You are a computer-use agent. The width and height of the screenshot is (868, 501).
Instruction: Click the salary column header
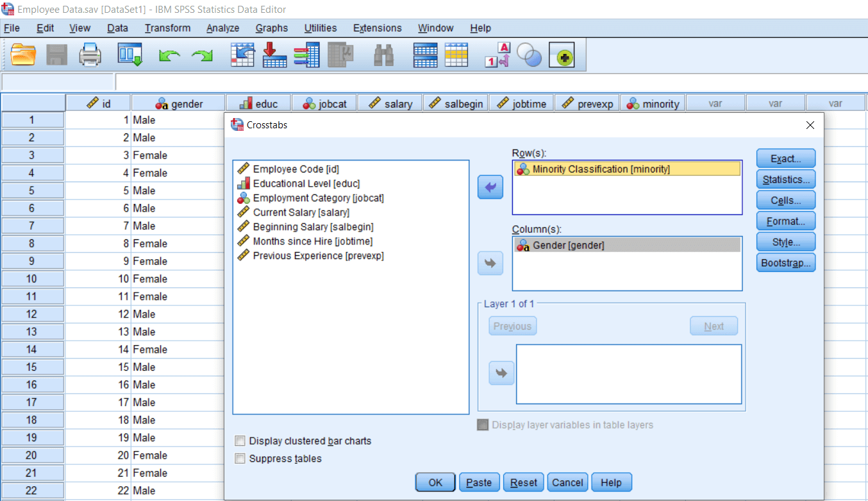(390, 103)
